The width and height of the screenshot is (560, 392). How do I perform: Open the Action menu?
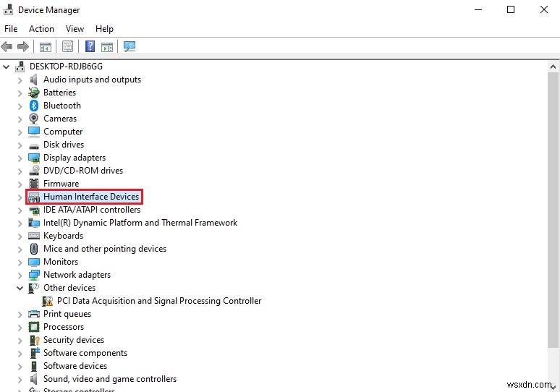[41, 28]
